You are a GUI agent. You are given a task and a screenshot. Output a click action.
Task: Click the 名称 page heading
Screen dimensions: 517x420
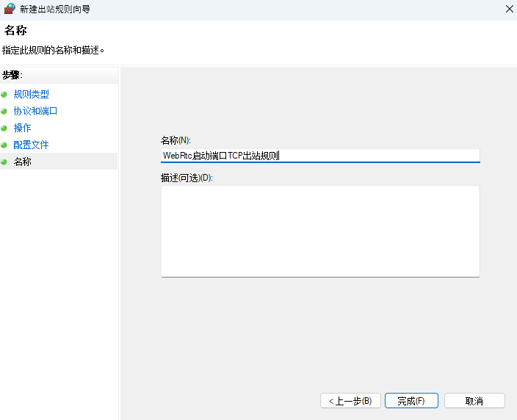pos(15,30)
